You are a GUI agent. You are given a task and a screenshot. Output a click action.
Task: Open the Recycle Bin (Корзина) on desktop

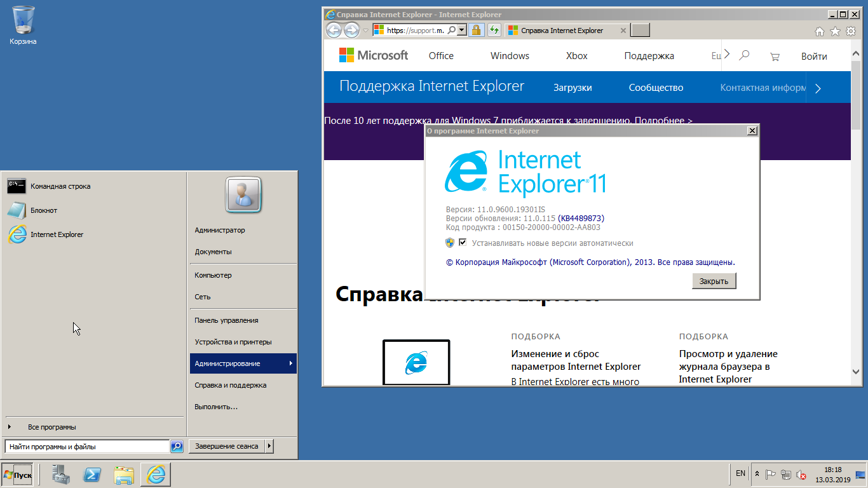23,25
